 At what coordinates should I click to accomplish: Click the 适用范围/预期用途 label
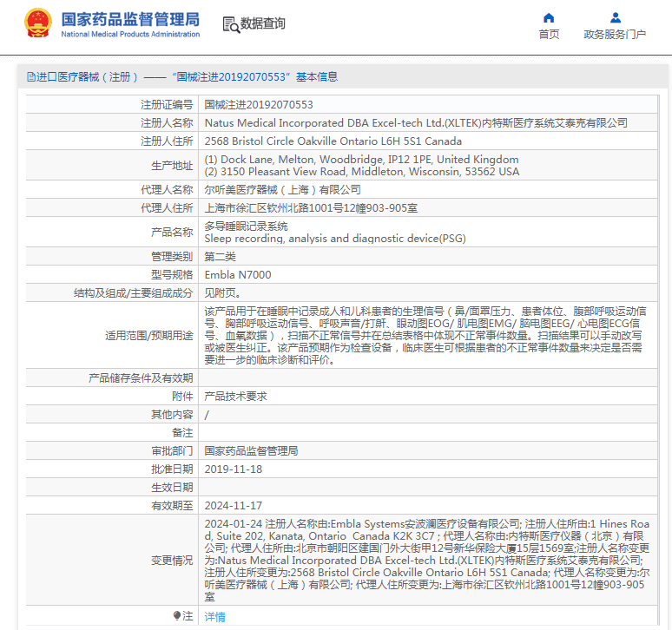coord(149,335)
